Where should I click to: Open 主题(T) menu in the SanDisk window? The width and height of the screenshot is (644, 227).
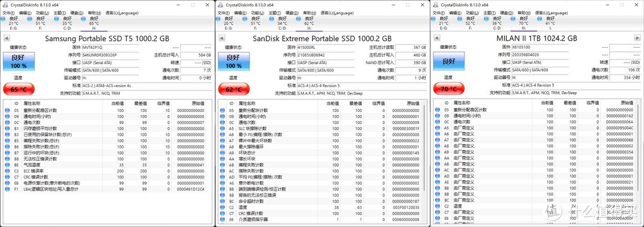[275, 13]
